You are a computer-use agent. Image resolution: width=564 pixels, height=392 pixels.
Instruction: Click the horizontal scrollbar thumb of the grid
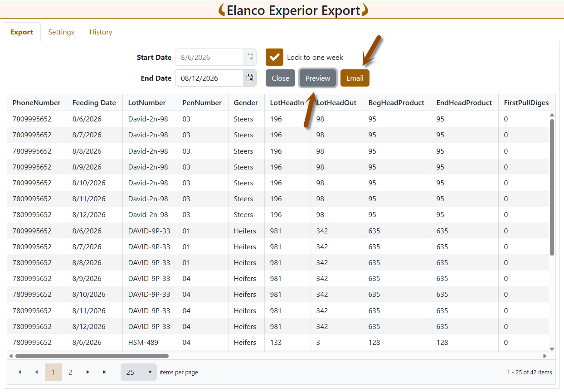pos(92,356)
